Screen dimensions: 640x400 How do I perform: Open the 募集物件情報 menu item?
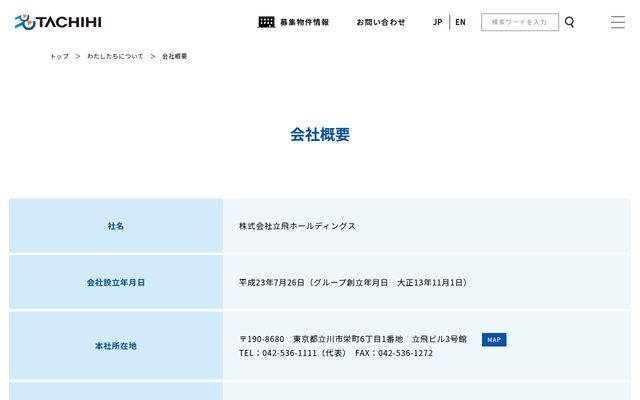[304, 22]
